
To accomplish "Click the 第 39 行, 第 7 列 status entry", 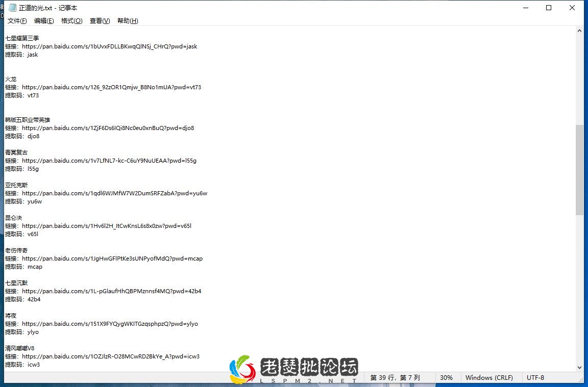I will point(395,378).
